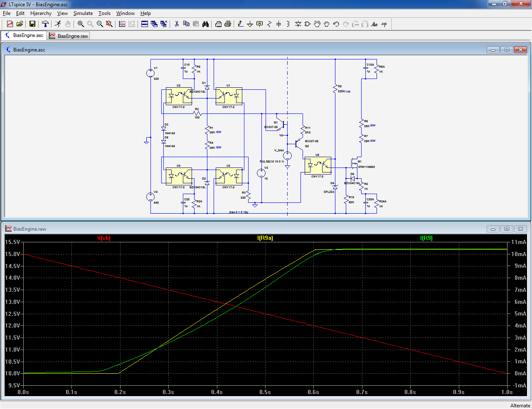Open a file with the folder icon
532x409 pixels.
tap(20, 24)
